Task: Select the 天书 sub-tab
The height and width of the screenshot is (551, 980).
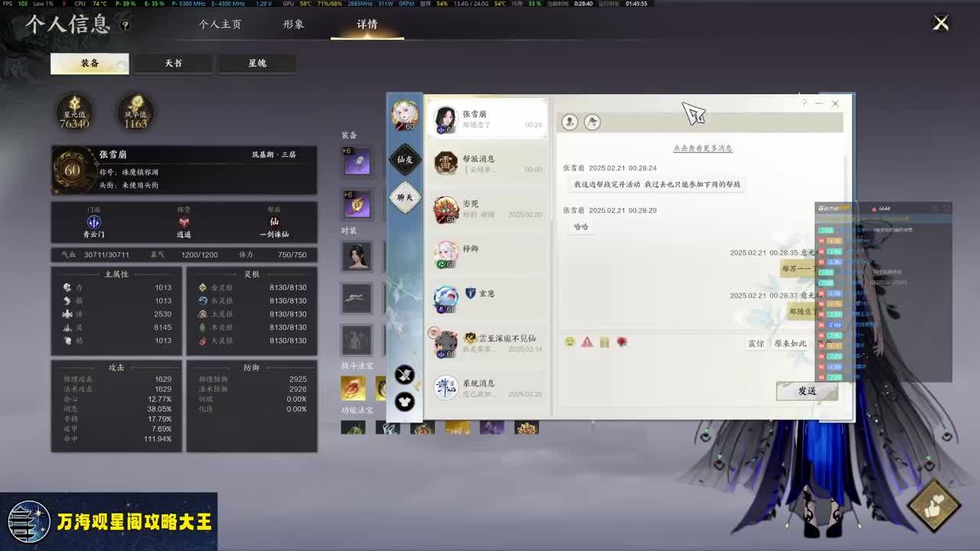Action: point(174,64)
